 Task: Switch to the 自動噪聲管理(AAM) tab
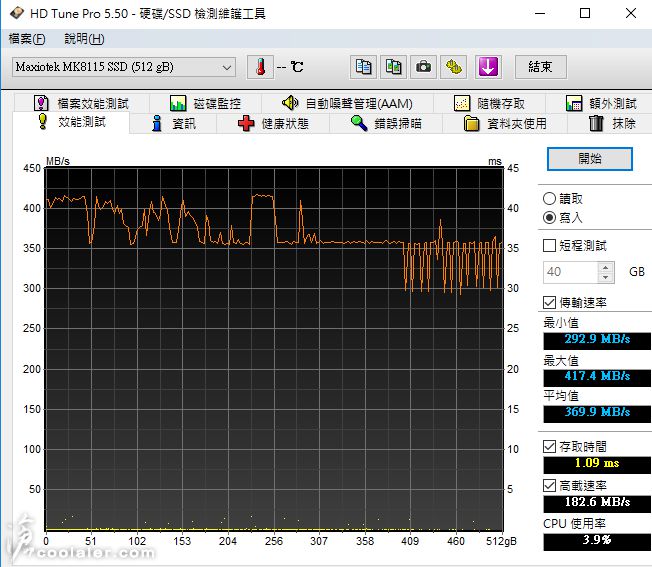pos(347,103)
